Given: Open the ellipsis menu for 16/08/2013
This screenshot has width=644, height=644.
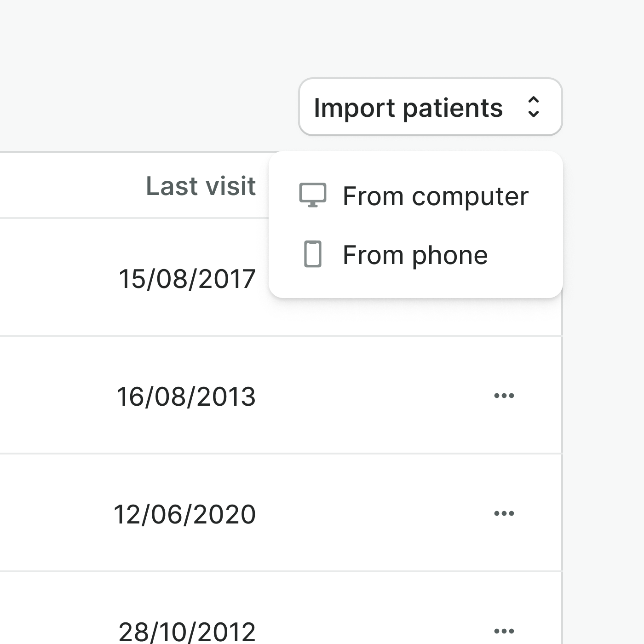Looking at the screenshot, I should pyautogui.click(x=504, y=396).
